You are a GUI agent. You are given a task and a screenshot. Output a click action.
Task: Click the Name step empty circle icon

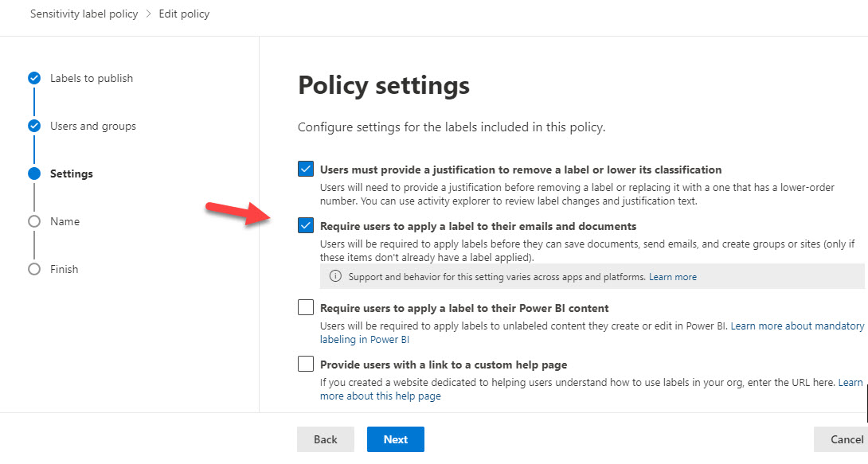tap(34, 221)
